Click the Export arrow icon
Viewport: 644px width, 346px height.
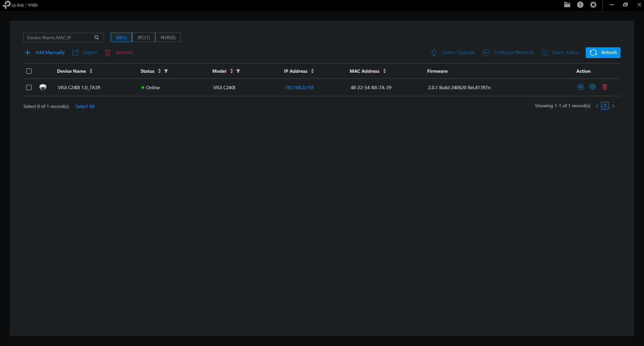click(75, 53)
